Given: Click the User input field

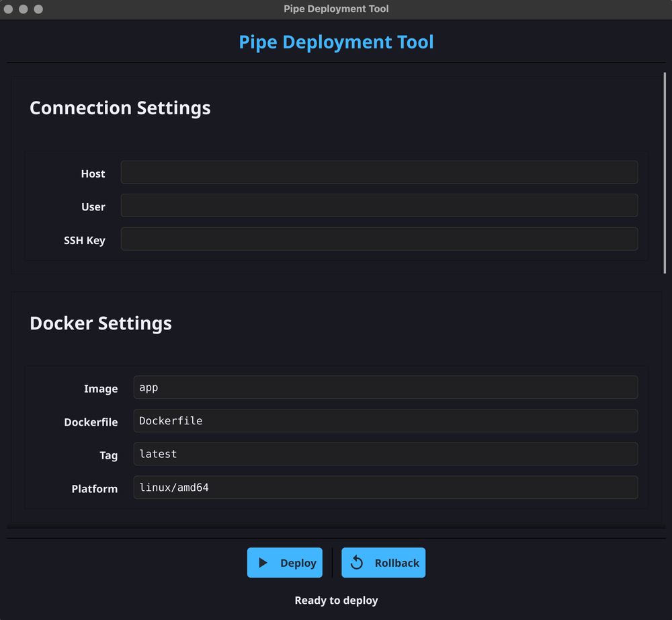Looking at the screenshot, I should click(379, 205).
